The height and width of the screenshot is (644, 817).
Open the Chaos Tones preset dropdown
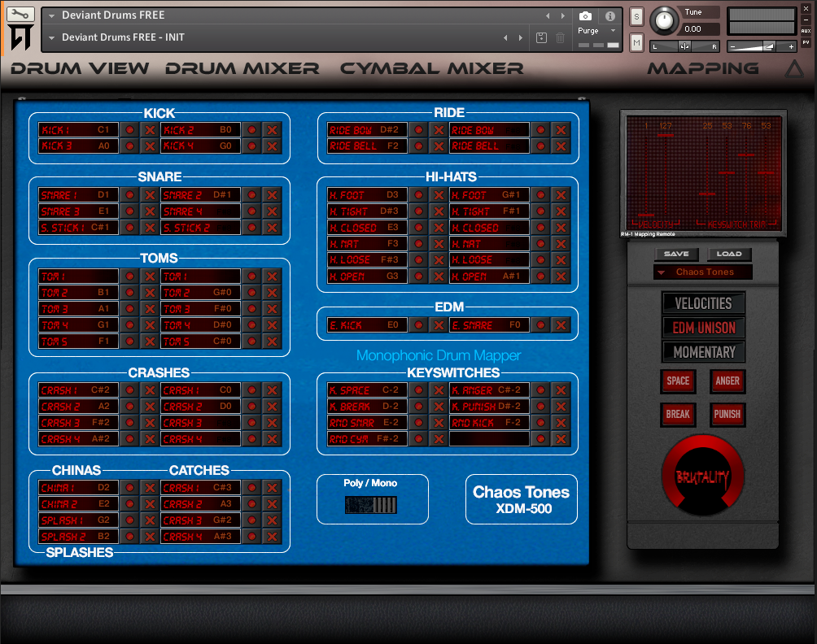coord(702,272)
